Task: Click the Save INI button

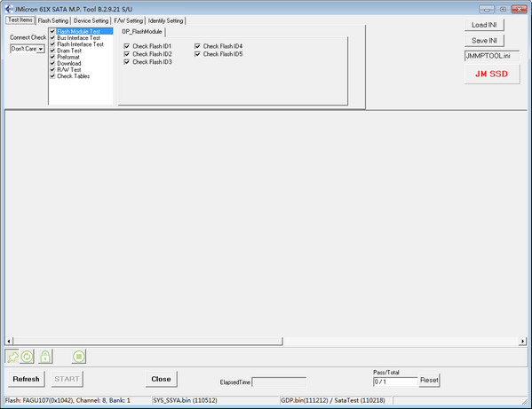Action: pos(484,41)
